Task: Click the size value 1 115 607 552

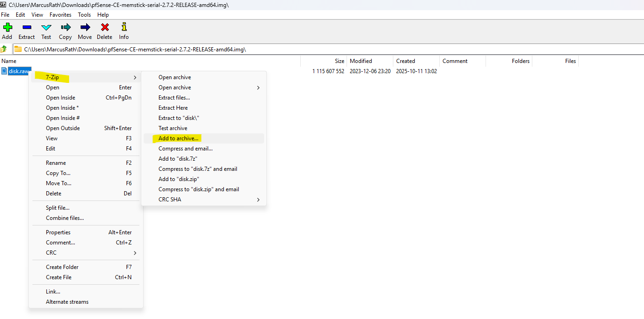Action: (328, 71)
